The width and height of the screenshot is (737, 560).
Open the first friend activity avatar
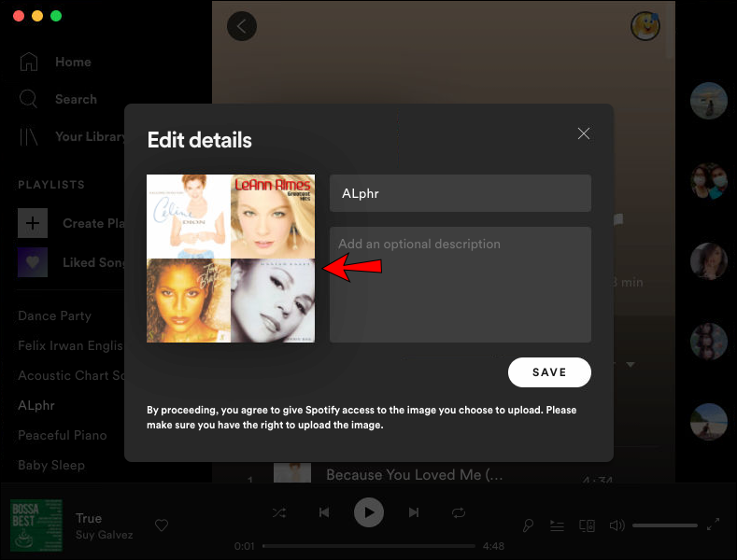point(709,101)
